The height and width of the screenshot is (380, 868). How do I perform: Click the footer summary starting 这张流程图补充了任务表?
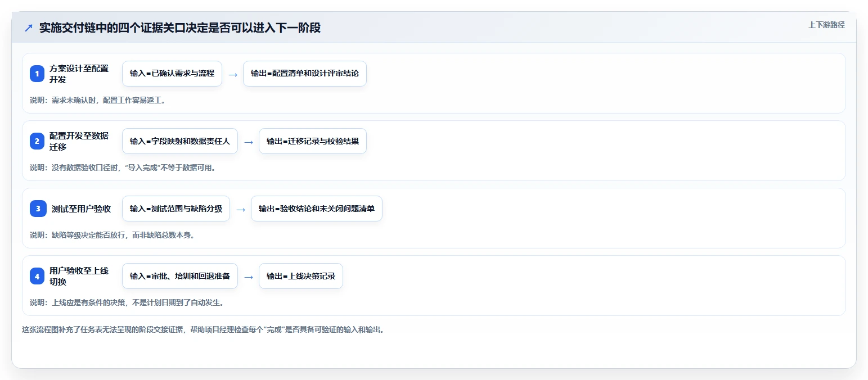[x=203, y=329]
